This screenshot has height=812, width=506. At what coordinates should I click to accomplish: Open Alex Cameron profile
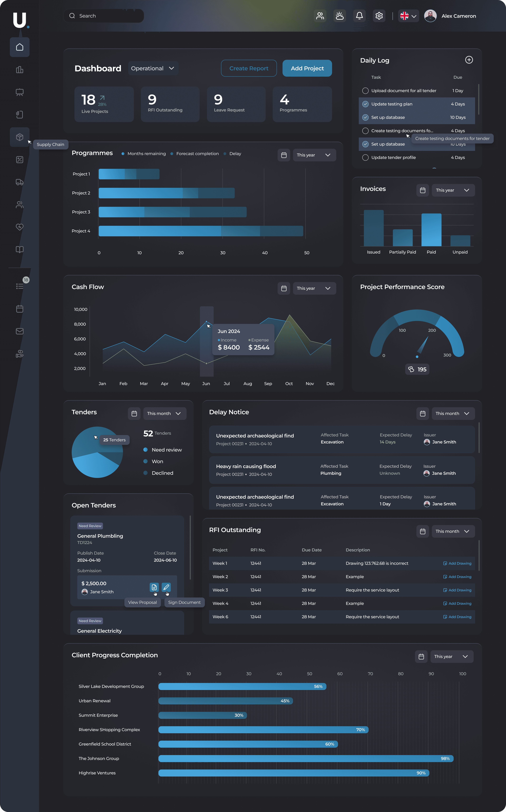[450, 16]
